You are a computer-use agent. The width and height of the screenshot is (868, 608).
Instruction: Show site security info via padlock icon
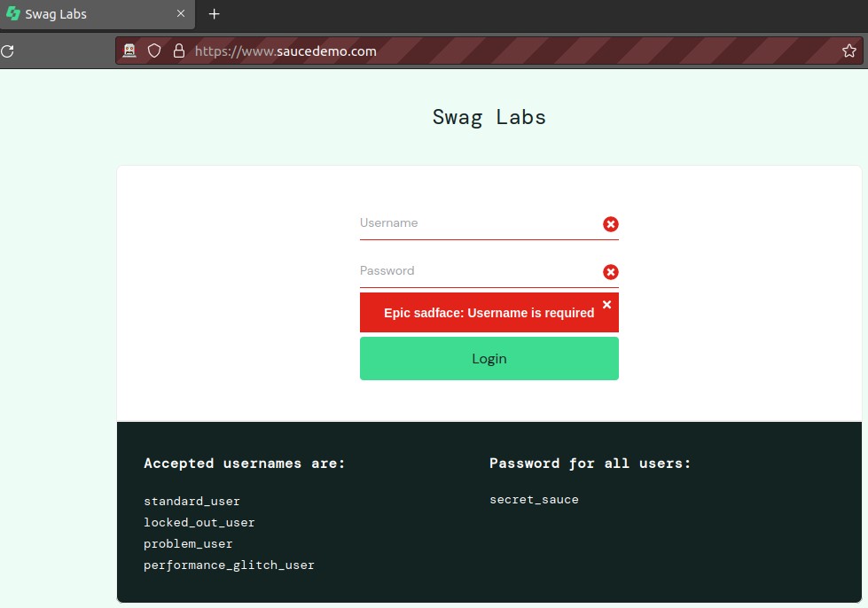[178, 51]
